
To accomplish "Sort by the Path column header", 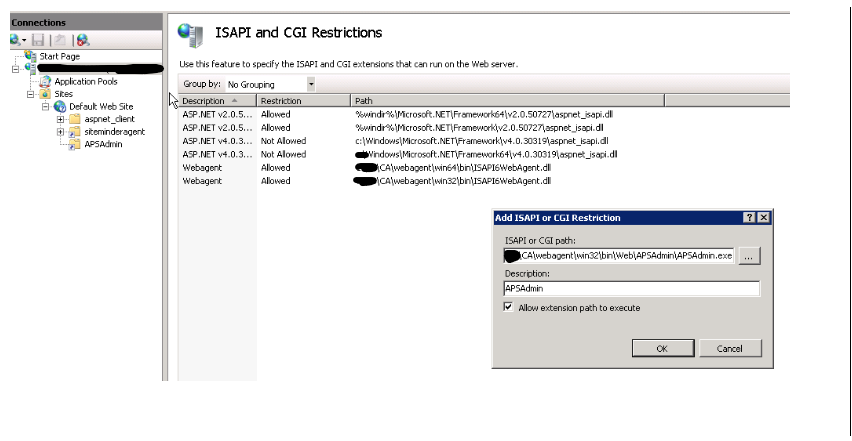I will (x=508, y=100).
